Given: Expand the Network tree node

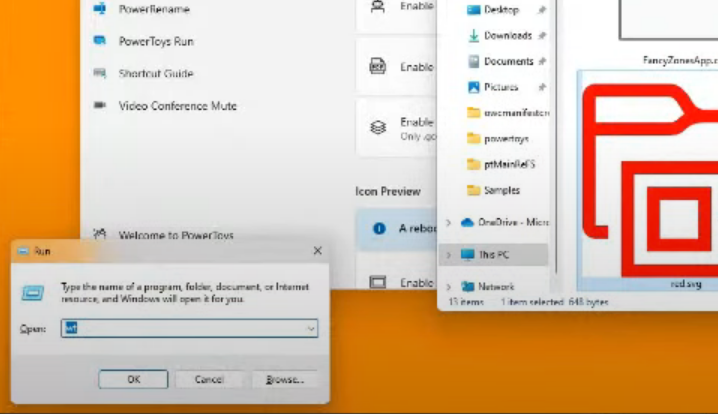Looking at the screenshot, I should pos(449,287).
